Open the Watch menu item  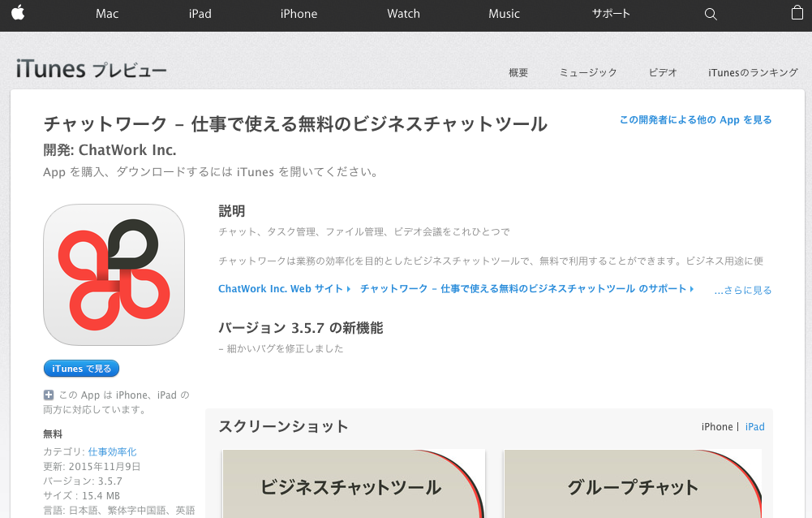pos(403,14)
